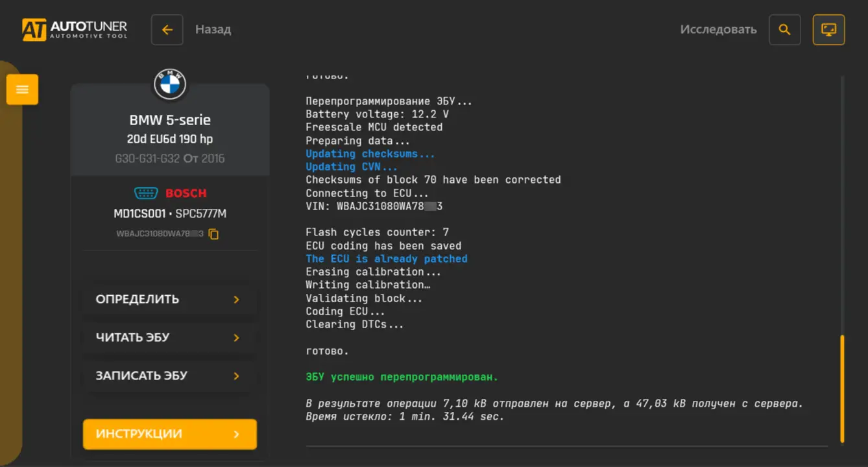
Task: Select the ЗАПИСАТЬ ЭБУ menu item
Action: pos(170,376)
